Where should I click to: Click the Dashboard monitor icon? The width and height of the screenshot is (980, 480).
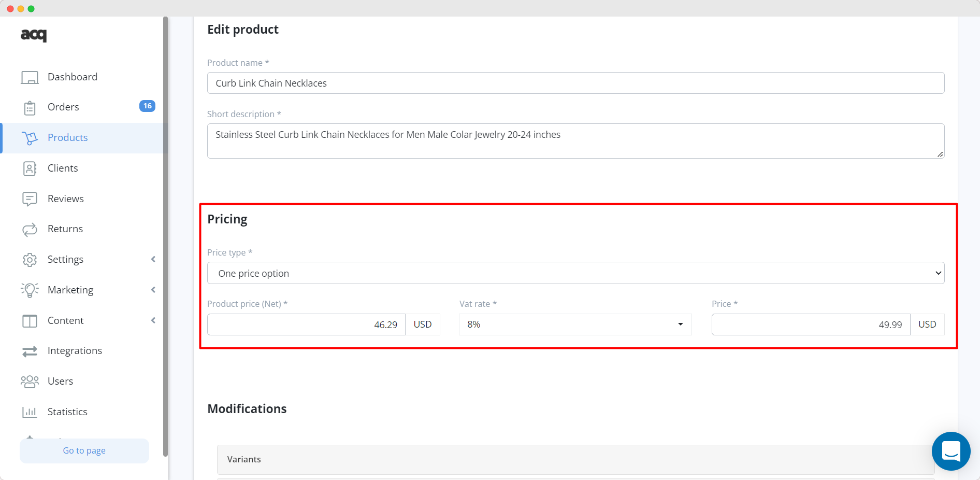(x=30, y=77)
